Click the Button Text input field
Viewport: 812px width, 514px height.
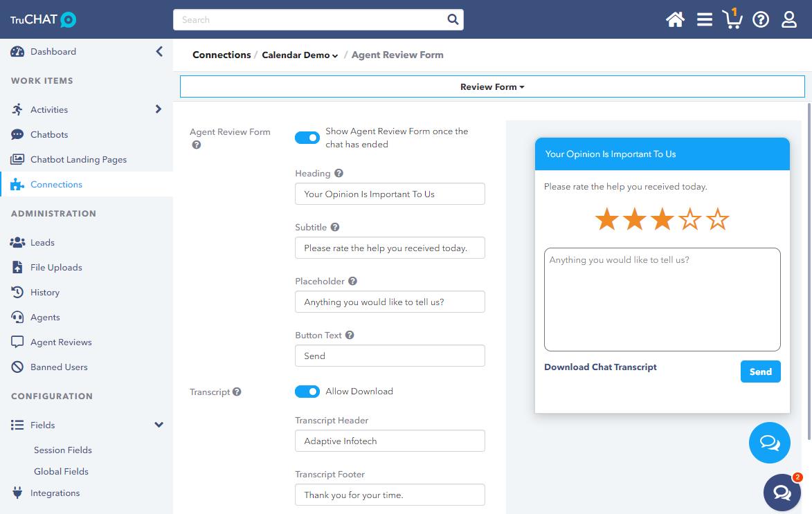[x=390, y=356]
